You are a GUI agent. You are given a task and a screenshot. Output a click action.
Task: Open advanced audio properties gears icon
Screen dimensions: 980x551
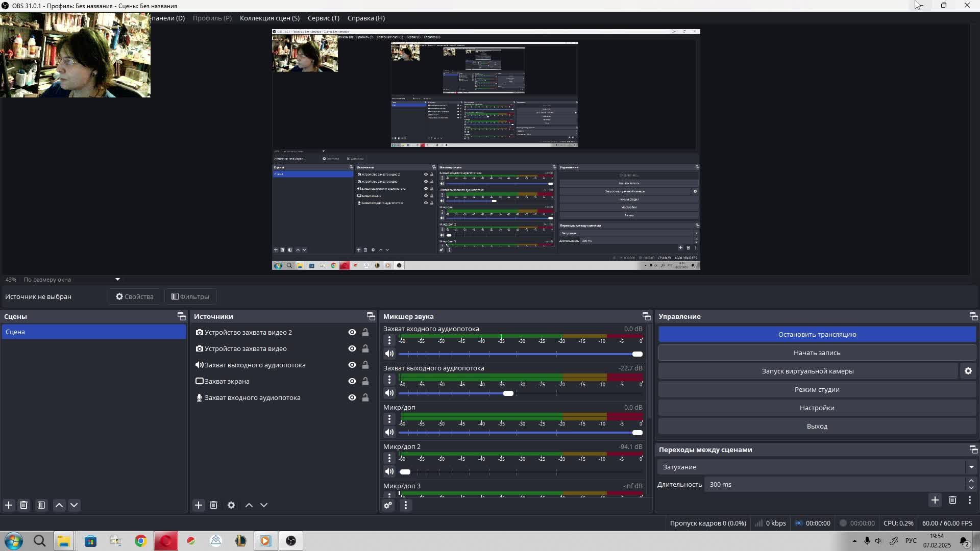coord(388,505)
